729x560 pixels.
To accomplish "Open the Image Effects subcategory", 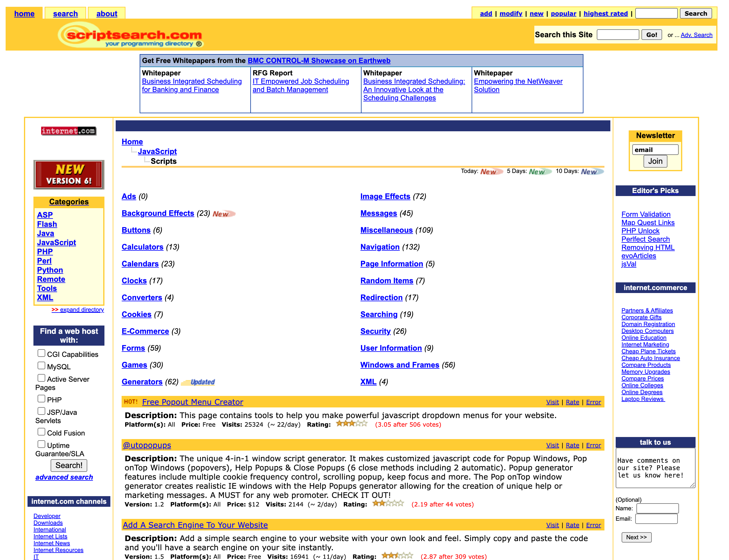I will (x=385, y=196).
